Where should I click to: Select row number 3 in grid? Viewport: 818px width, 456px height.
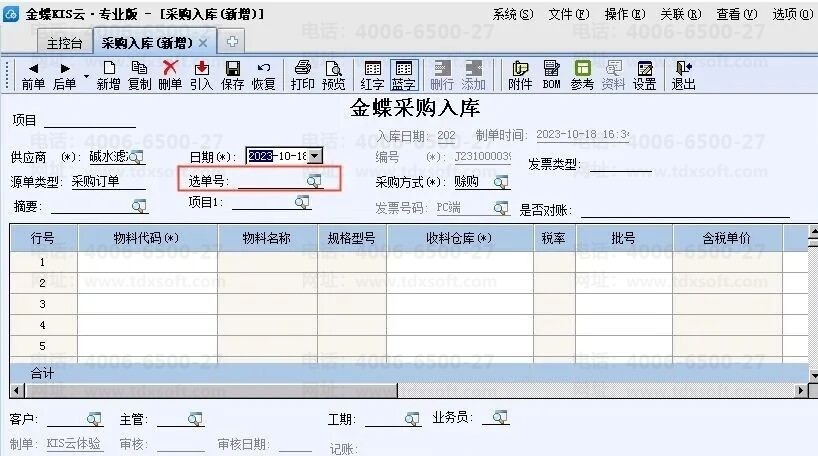[x=43, y=304]
